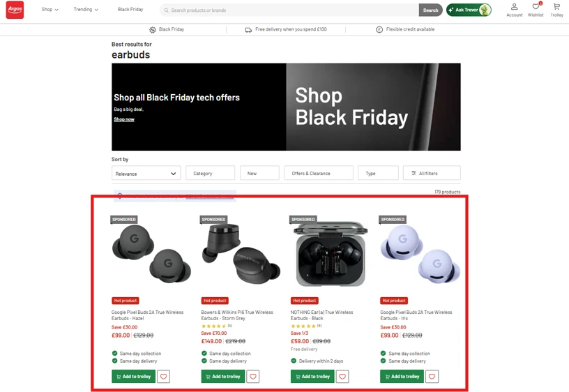569x392 pixels.
Task: Open the Black Friday nav item
Action: pos(130,10)
